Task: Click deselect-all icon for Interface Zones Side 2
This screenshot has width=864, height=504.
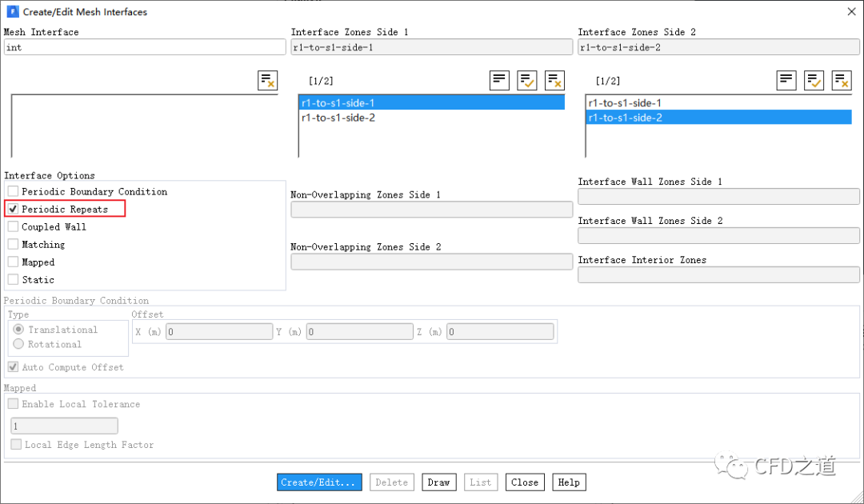Action: pyautogui.click(x=842, y=80)
